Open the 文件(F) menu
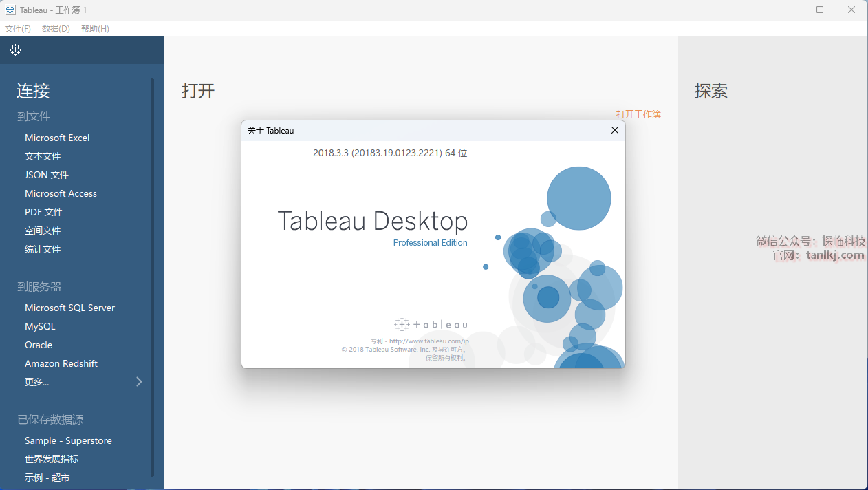 tap(18, 28)
